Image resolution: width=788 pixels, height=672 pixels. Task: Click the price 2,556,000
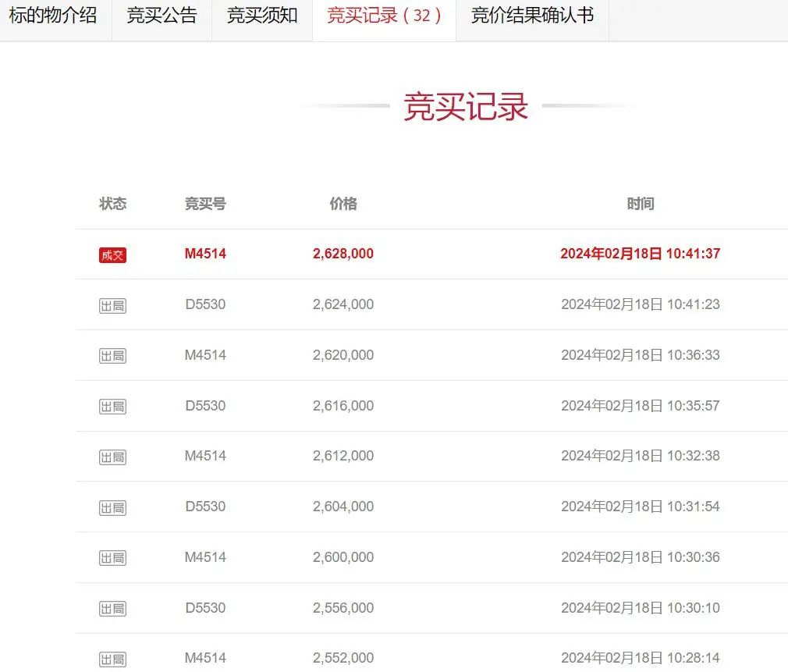coord(343,608)
